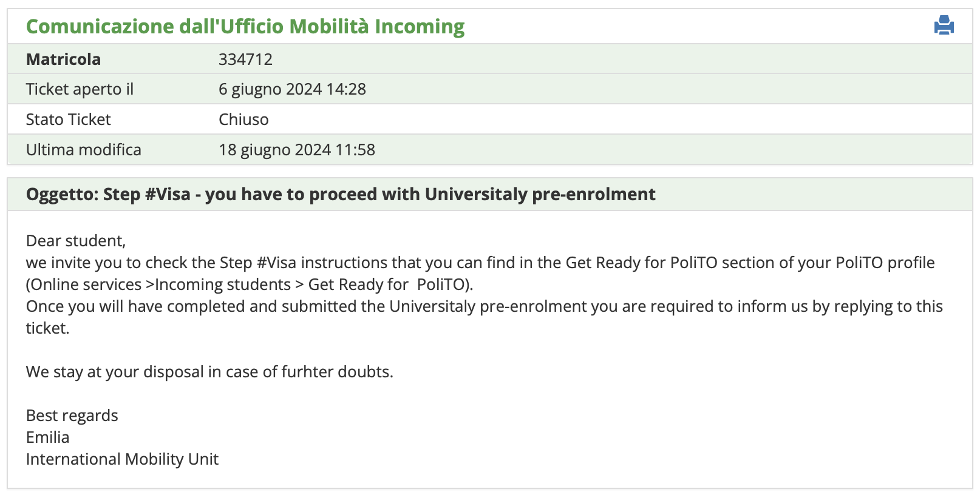Click the 'International Mobility Unit' signature
This screenshot has width=980, height=495.
122,459
